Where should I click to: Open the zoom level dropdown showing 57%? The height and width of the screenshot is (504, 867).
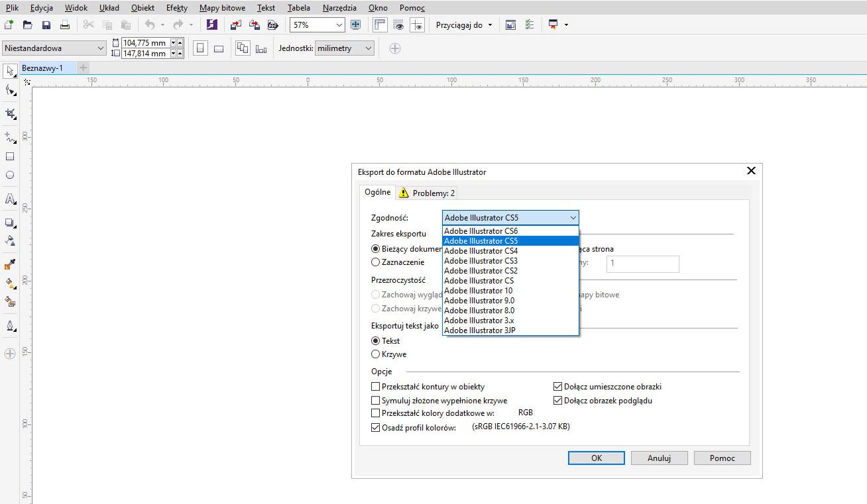point(339,25)
